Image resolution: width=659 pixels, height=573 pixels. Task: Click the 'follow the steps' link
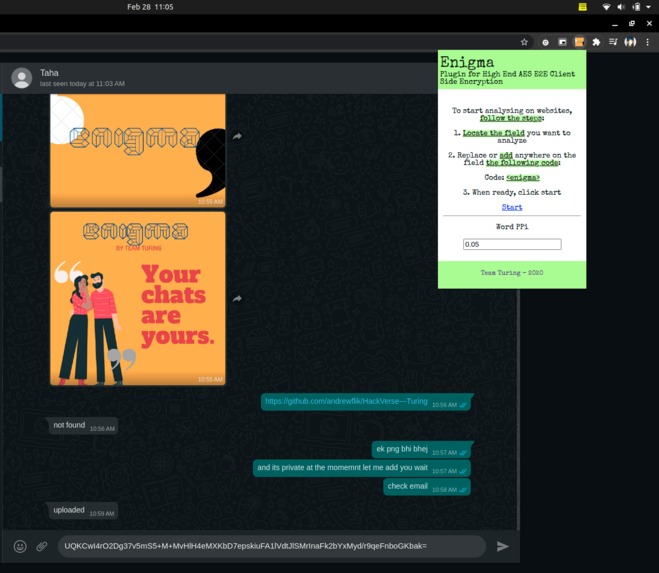pos(511,118)
